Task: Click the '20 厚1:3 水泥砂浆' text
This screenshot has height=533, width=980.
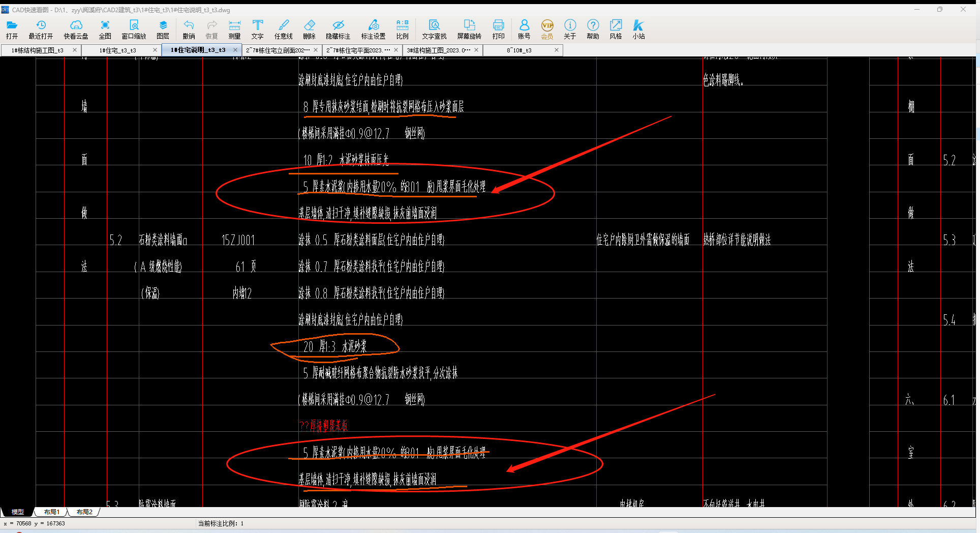Action: (x=335, y=347)
